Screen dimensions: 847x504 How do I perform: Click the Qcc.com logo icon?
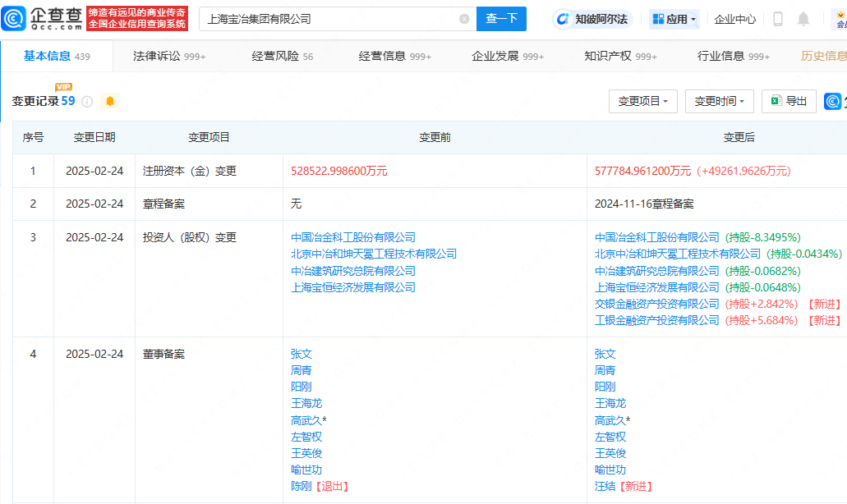coord(13,19)
